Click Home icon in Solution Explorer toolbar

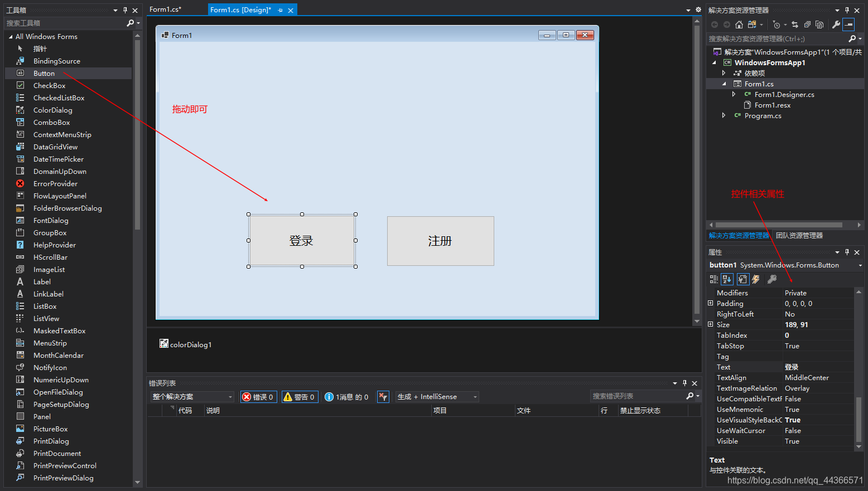pos(739,25)
